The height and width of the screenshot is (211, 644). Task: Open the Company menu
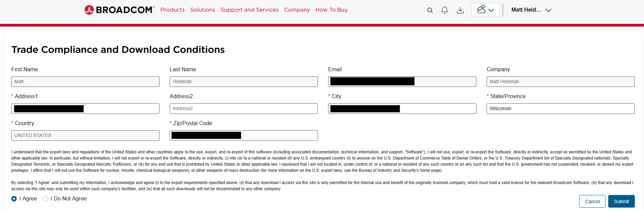coord(297,10)
